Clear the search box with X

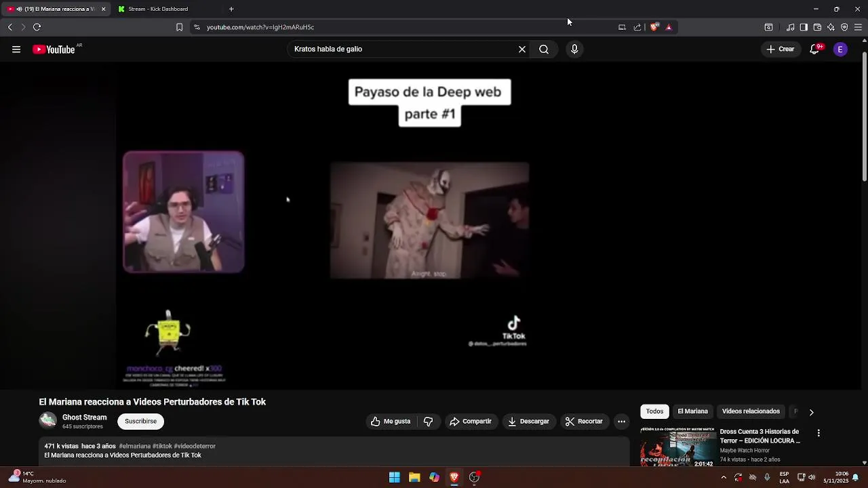click(522, 49)
